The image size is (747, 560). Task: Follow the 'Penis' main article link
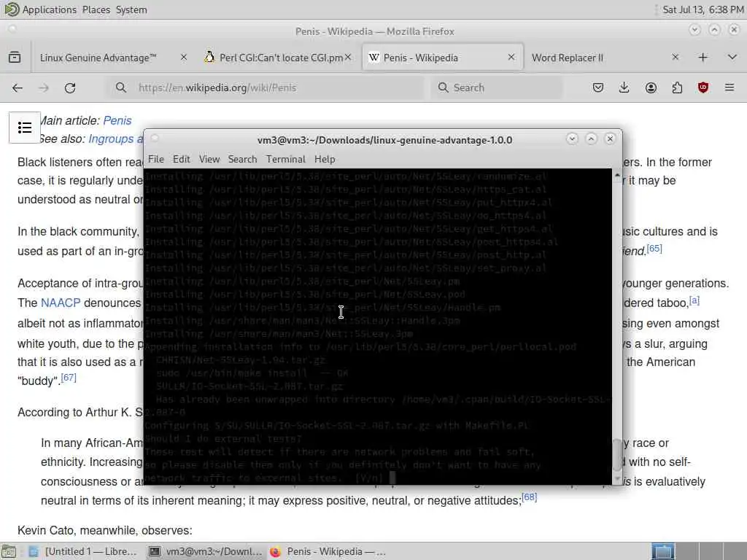coord(117,120)
